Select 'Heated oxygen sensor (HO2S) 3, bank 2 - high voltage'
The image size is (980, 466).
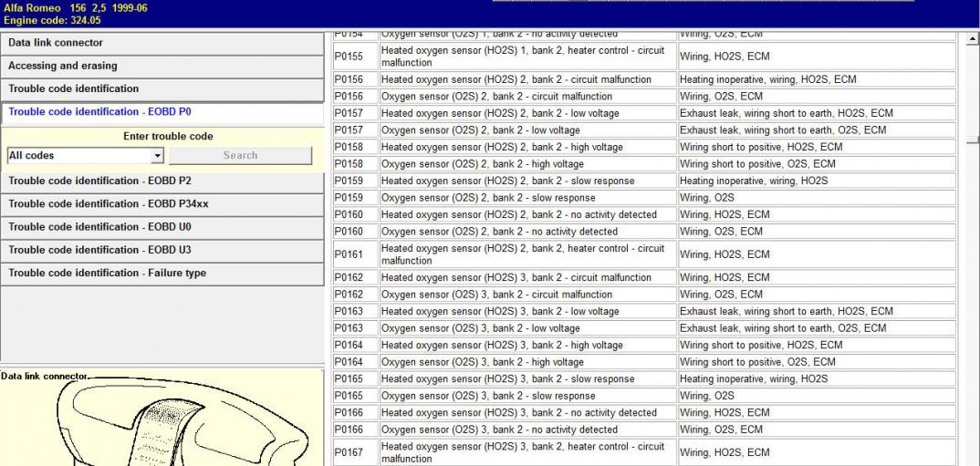(x=528, y=345)
